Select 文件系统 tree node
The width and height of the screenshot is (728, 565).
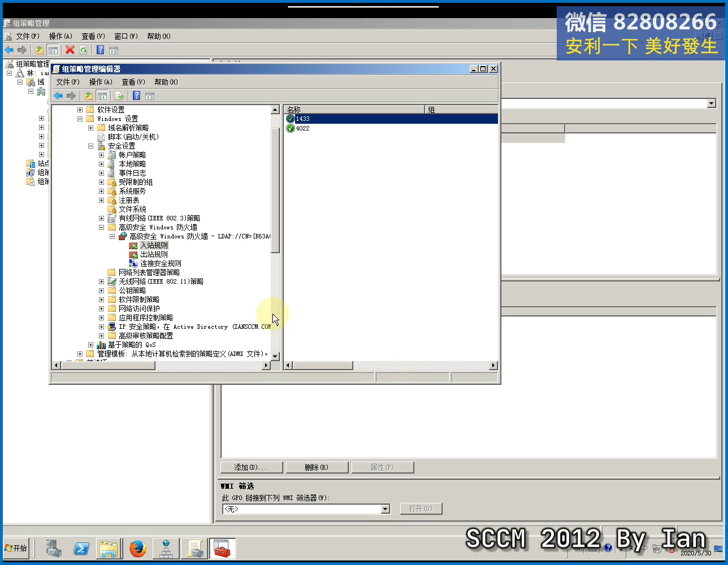132,209
